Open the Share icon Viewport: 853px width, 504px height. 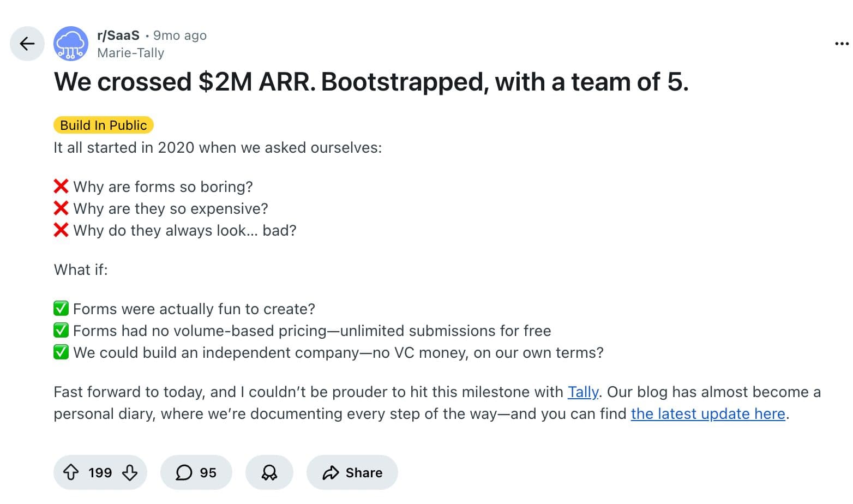[330, 473]
